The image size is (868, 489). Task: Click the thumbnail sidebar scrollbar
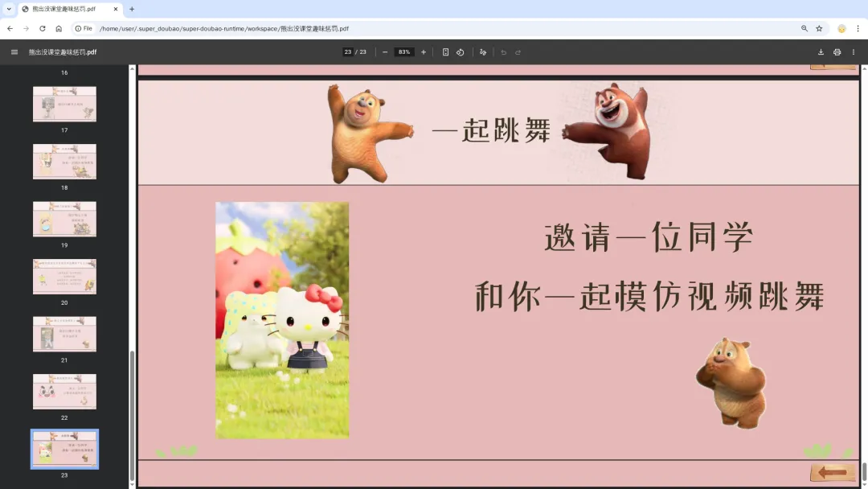click(x=132, y=415)
